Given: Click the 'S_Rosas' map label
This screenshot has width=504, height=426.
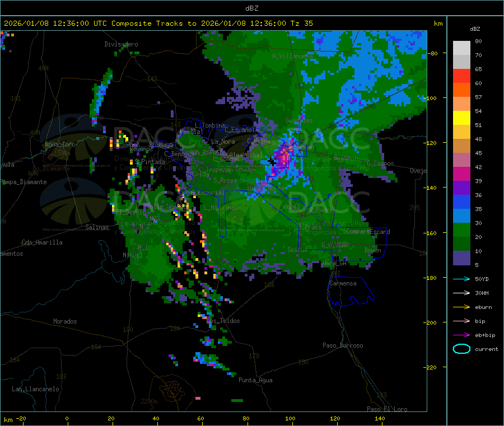Looking at the screenshot, I should [x=225, y=180].
